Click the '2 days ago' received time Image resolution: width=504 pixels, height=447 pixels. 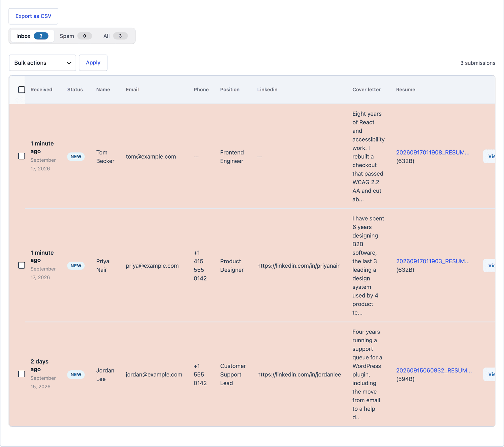point(39,365)
